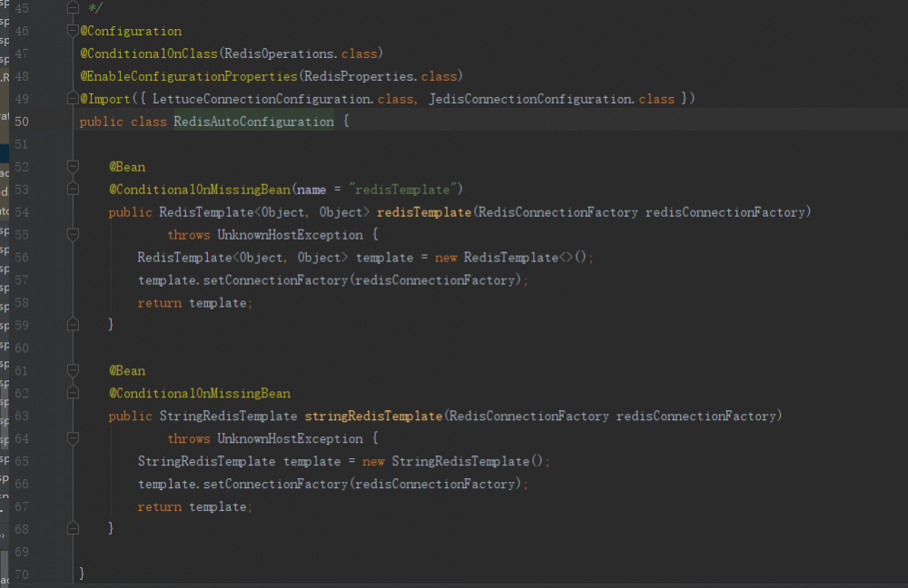Click LettuceConnectionConfiguration in the @Import line
908x588 pixels.
(262, 99)
